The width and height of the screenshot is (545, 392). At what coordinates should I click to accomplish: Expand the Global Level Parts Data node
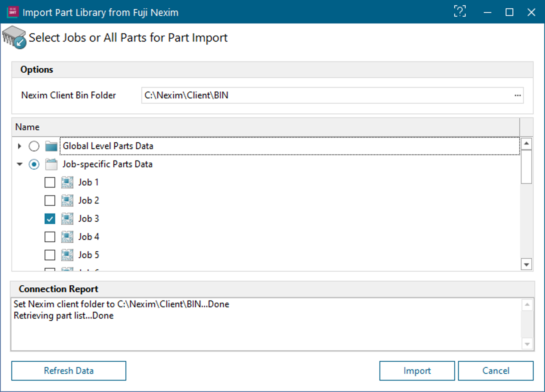pos(19,146)
